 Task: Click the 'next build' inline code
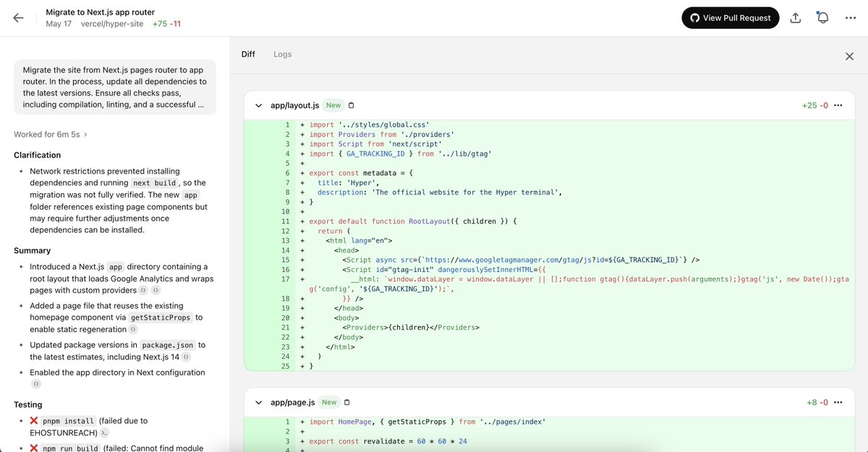pos(155,183)
